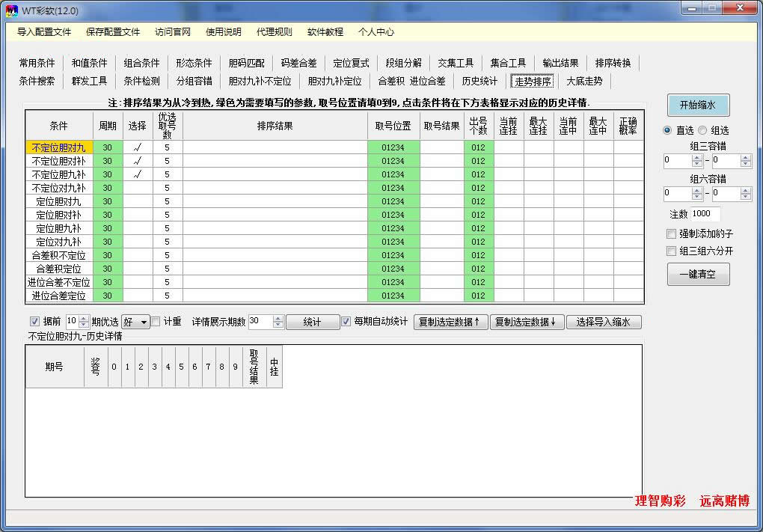The image size is (763, 532).
Task: Open the 交集工具 intersection tool
Action: tap(456, 63)
